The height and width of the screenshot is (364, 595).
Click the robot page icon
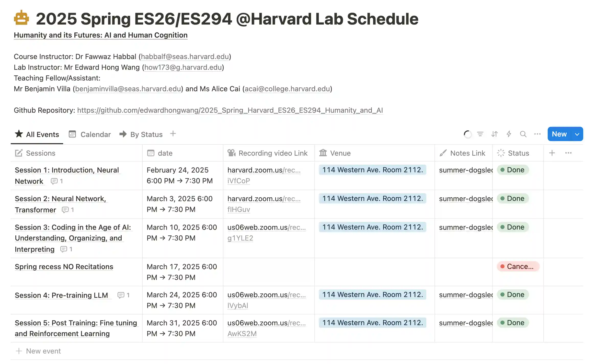tap(21, 18)
